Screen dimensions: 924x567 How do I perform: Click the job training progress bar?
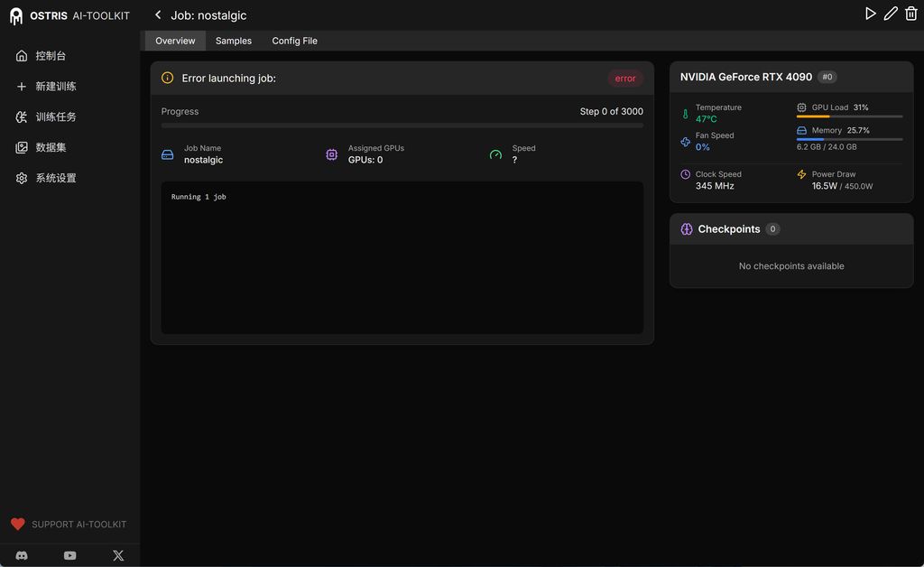coord(402,125)
